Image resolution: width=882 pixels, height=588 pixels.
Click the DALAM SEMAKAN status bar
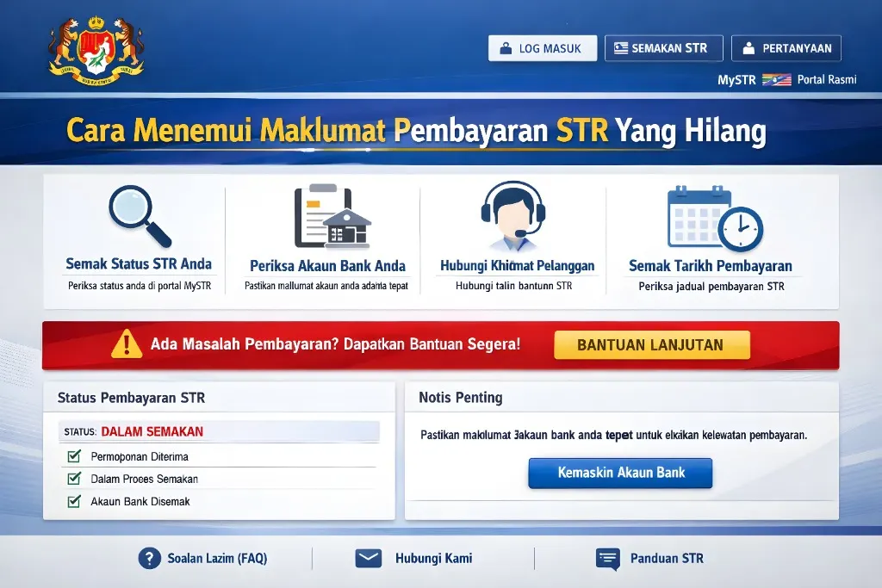(x=220, y=433)
